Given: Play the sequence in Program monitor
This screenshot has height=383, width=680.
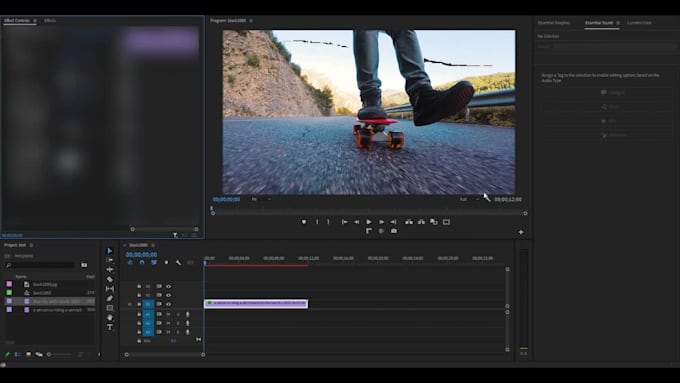Looking at the screenshot, I should 369,222.
